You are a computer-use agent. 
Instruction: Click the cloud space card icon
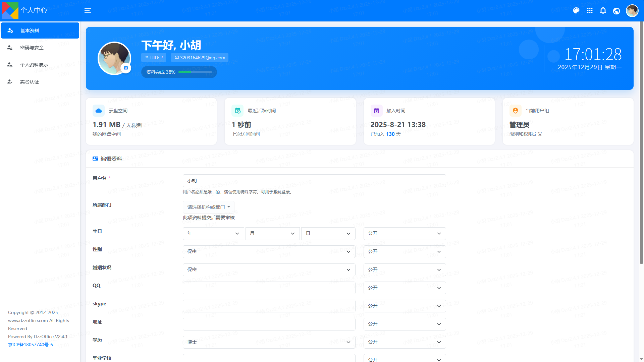[99, 111]
